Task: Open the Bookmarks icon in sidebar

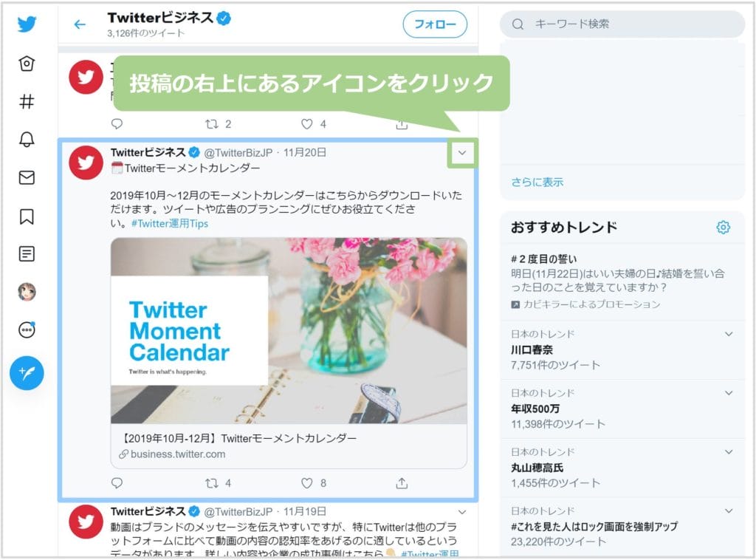Action: (x=27, y=216)
